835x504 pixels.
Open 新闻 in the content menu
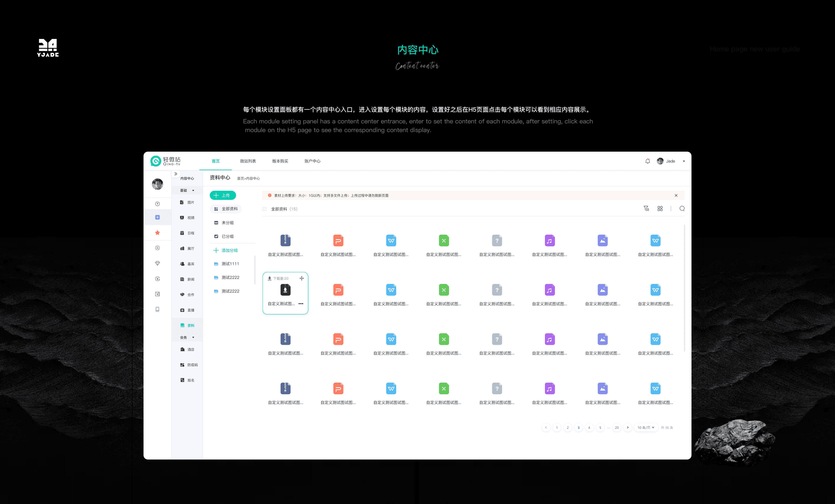[187, 279]
